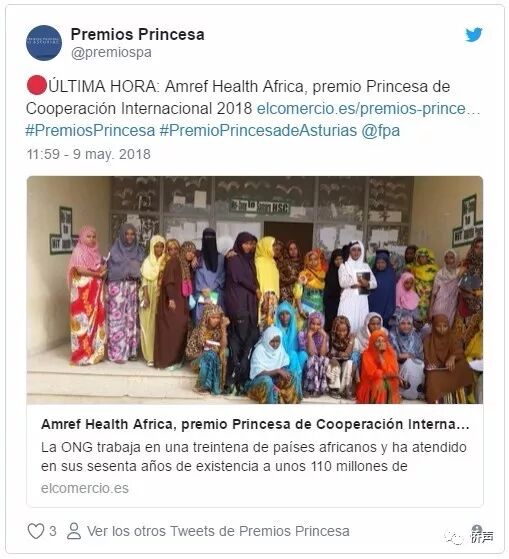Select the #PremiosPrincesa hashtag
Screen dimensions: 509x559
[90, 130]
